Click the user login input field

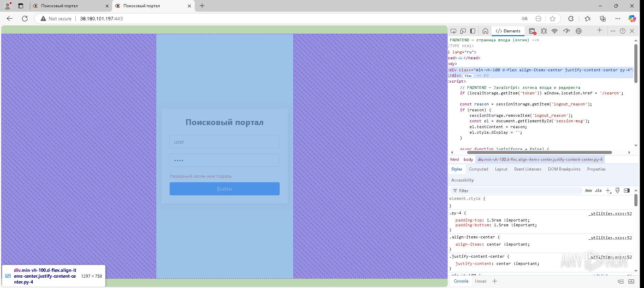click(224, 142)
